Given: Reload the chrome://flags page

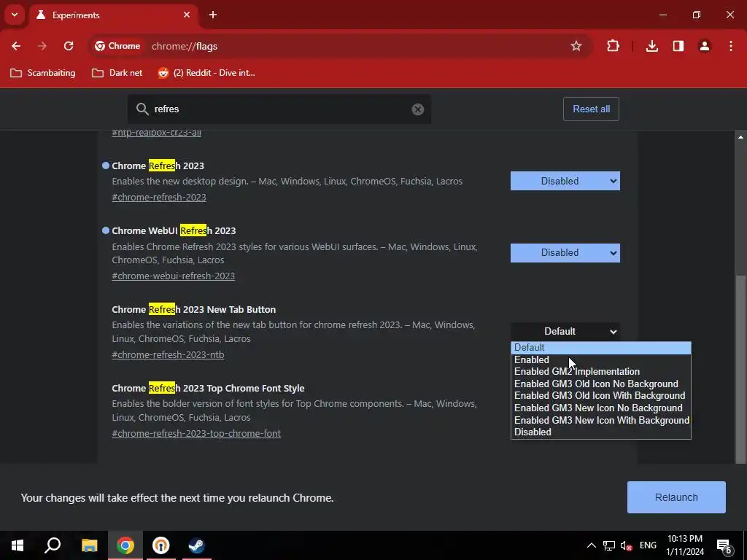Looking at the screenshot, I should 69,46.
